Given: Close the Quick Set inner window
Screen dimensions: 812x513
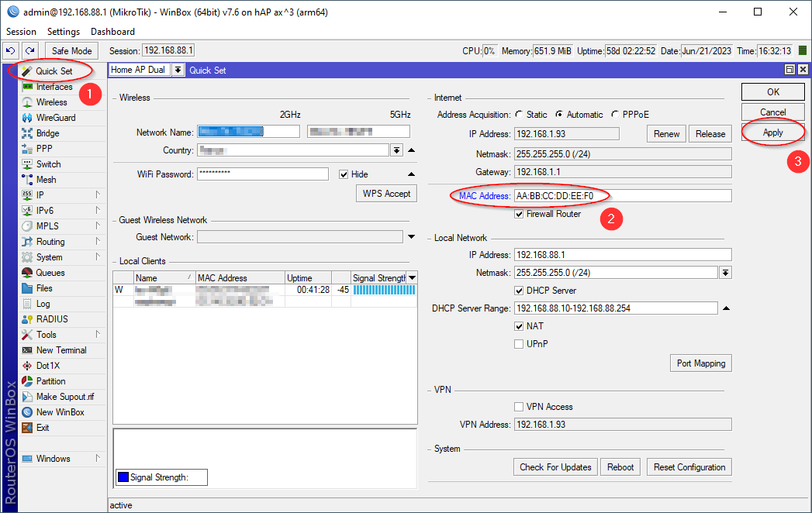Looking at the screenshot, I should (803, 70).
